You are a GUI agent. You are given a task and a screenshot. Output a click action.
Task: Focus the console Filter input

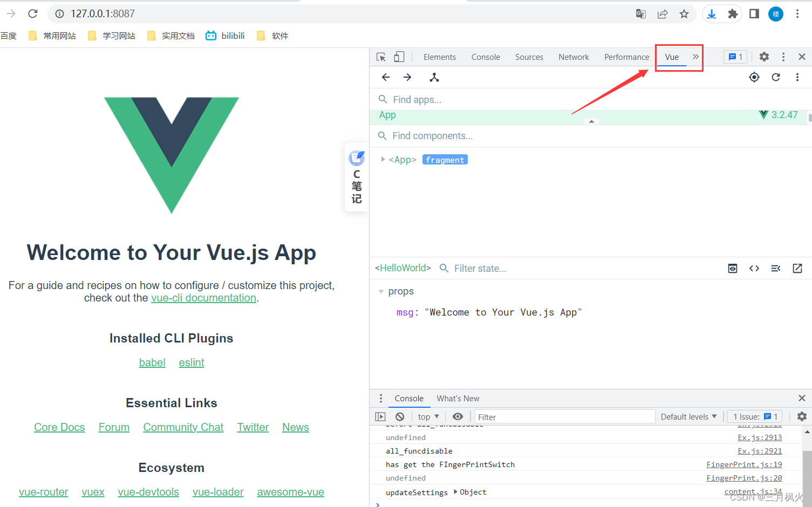(x=565, y=417)
